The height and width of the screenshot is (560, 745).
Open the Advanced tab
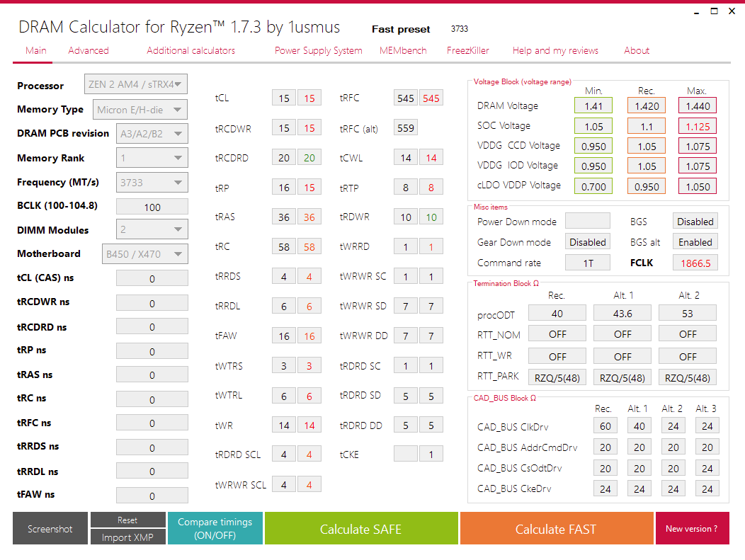89,50
